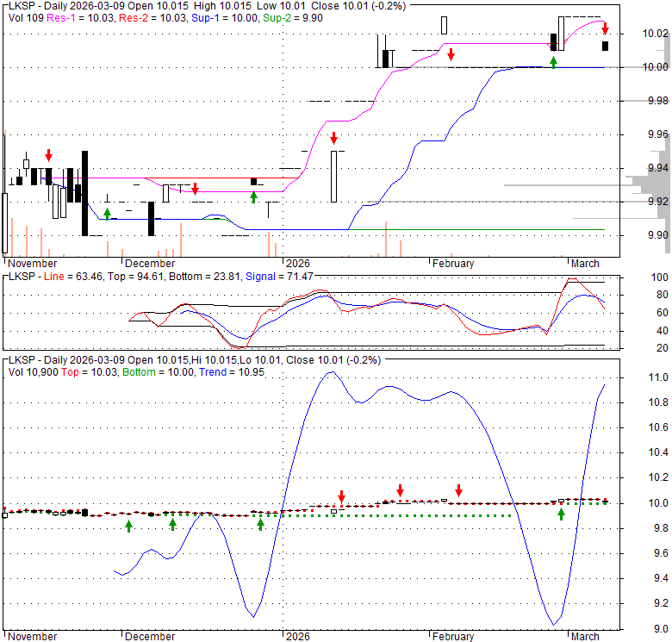
Task: Click the 80 level on the oscillator axis
Action: click(663, 295)
